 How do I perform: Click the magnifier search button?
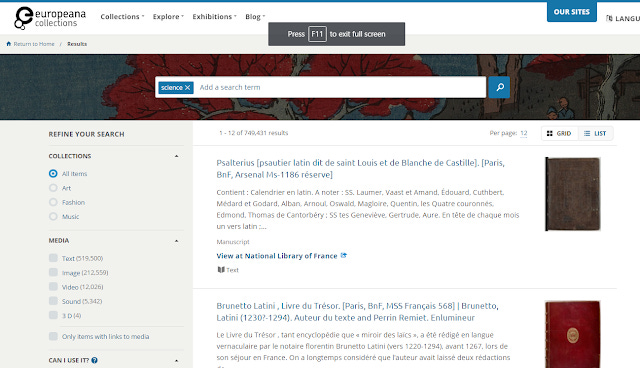[499, 87]
